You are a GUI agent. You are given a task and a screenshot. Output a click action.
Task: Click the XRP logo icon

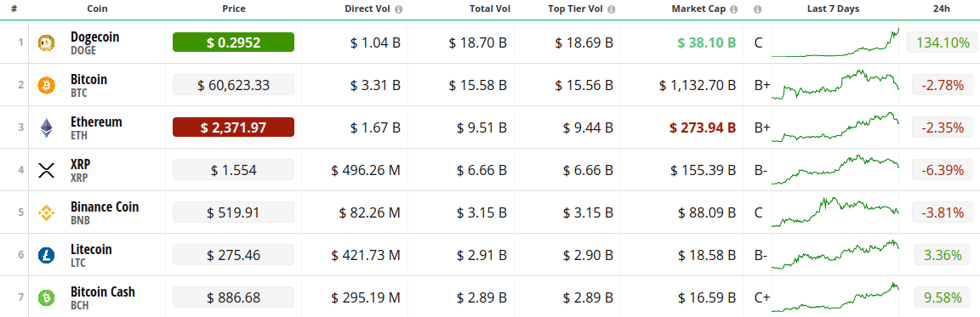[x=47, y=170]
